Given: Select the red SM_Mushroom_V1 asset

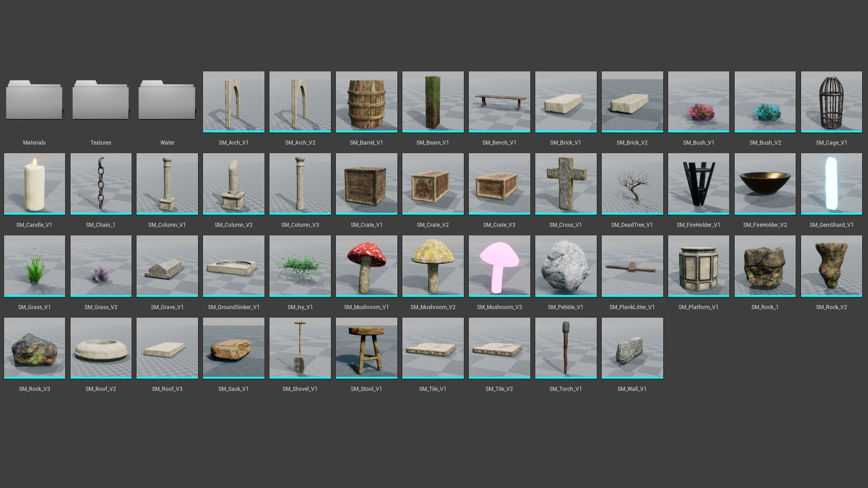Looking at the screenshot, I should pyautogui.click(x=367, y=266).
